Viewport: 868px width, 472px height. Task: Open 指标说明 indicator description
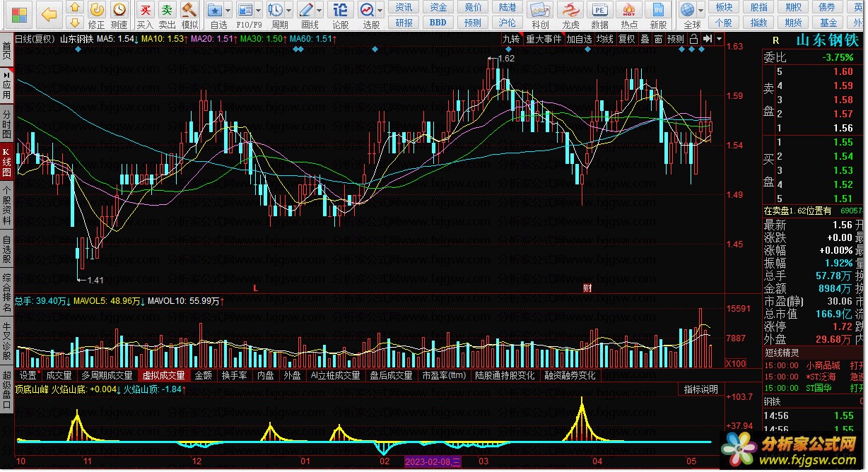[x=700, y=389]
